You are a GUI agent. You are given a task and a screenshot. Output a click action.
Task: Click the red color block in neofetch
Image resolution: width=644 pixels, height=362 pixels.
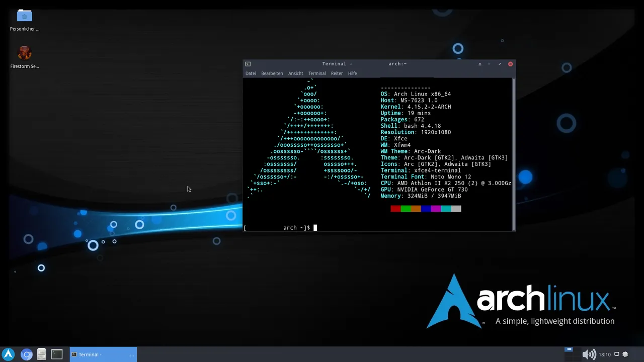point(395,209)
